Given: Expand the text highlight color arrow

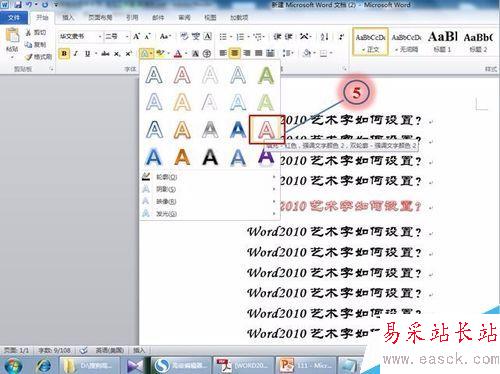Looking at the screenshot, I should click(x=168, y=53).
